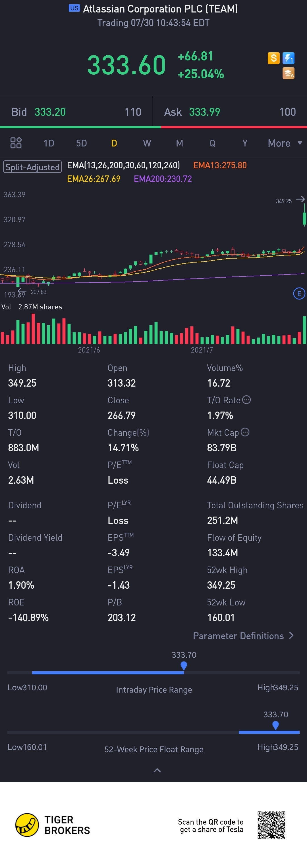The image size is (307, 868).
Task: Collapse the details panel with up chevron
Action: [157, 770]
